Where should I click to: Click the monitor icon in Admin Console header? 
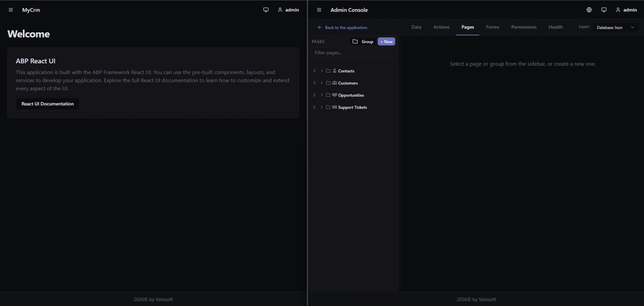(x=604, y=10)
